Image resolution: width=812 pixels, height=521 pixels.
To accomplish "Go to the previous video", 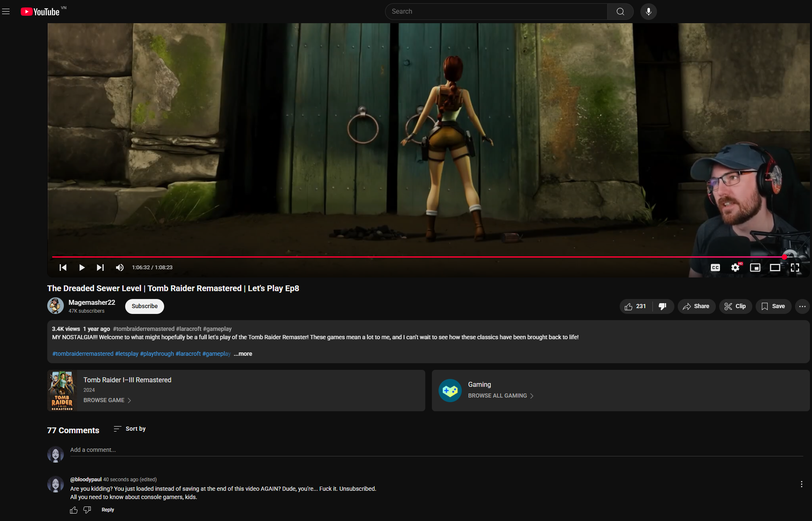I will coord(63,268).
